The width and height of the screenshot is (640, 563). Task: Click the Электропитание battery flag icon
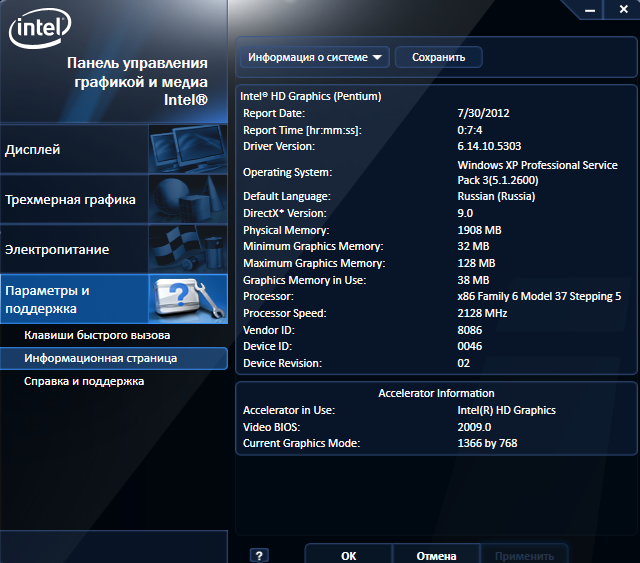pos(188,249)
